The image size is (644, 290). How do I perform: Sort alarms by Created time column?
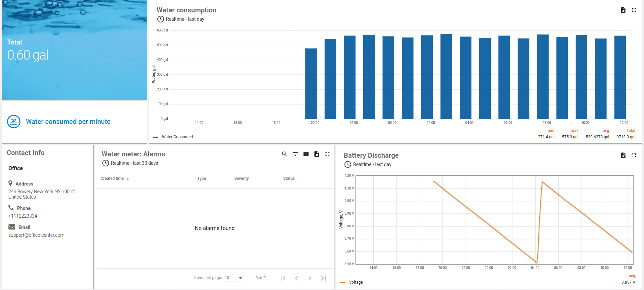pyautogui.click(x=112, y=178)
